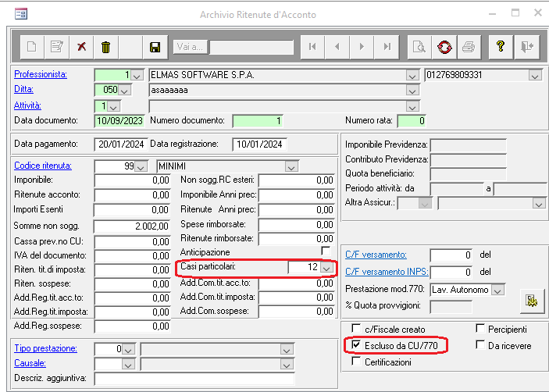Click the Vai a... button
This screenshot has width=549, height=392.
(190, 47)
